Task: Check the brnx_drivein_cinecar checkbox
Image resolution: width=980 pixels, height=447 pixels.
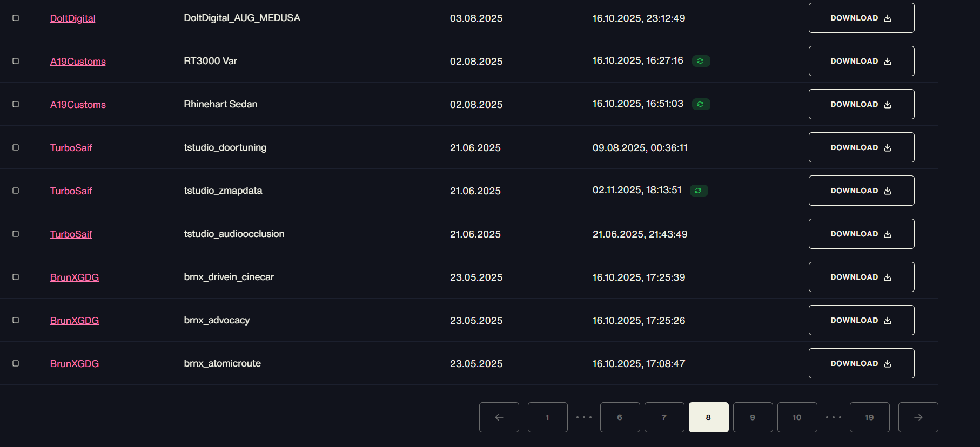Action: [x=16, y=277]
